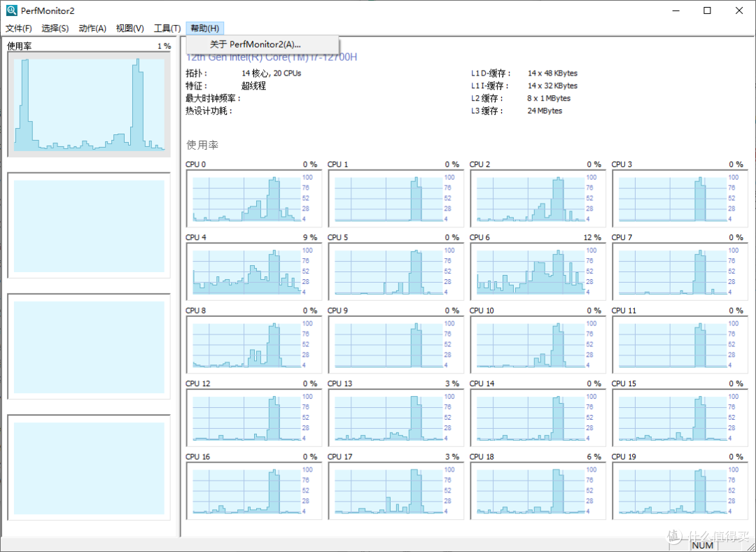Click the CPU 6 usage graph
The height and width of the screenshot is (552, 756).
531,271
